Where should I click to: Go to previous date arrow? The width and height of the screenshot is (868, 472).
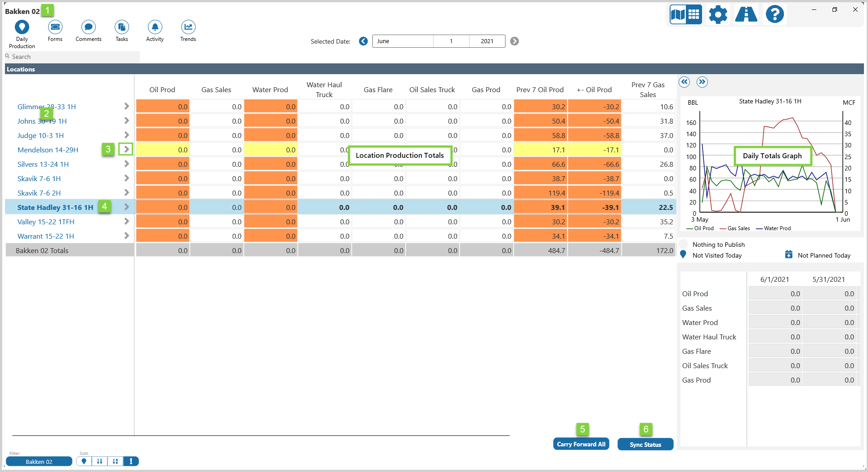click(x=363, y=41)
